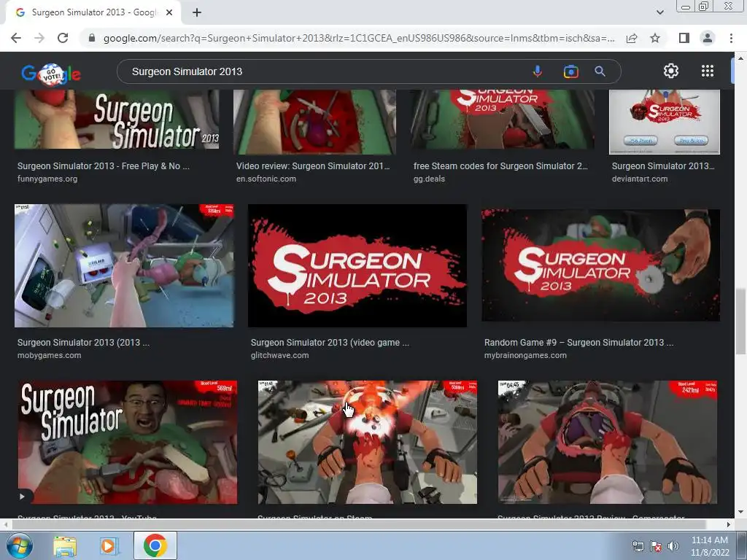Click the gg.deals splash logo thumbnail
Image resolution: width=747 pixels, height=560 pixels.
[502, 119]
